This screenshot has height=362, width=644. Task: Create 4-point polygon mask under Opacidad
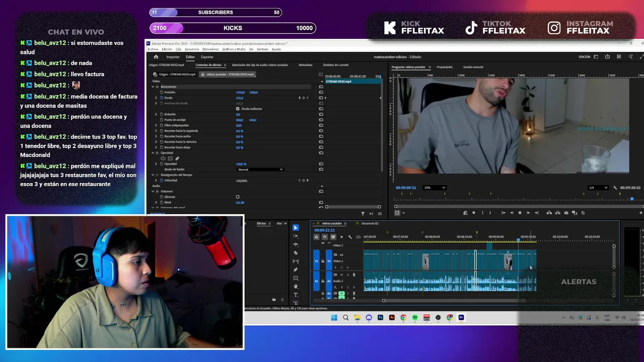click(x=170, y=158)
